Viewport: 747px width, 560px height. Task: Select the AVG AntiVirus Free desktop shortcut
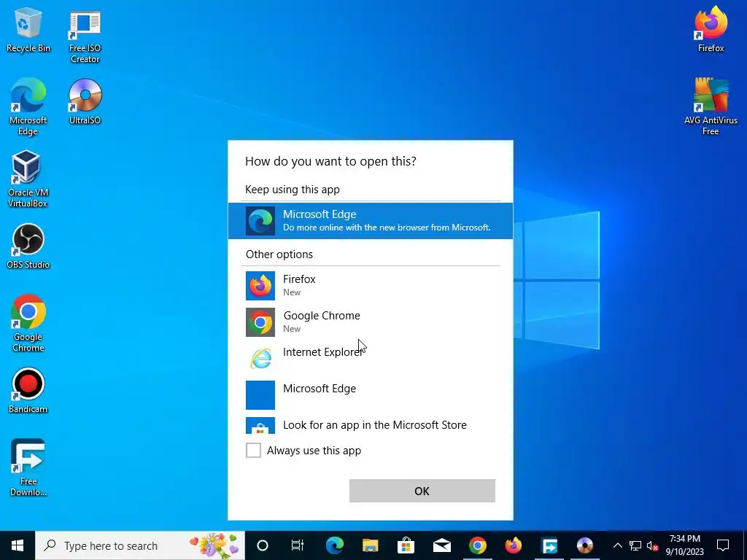711,106
